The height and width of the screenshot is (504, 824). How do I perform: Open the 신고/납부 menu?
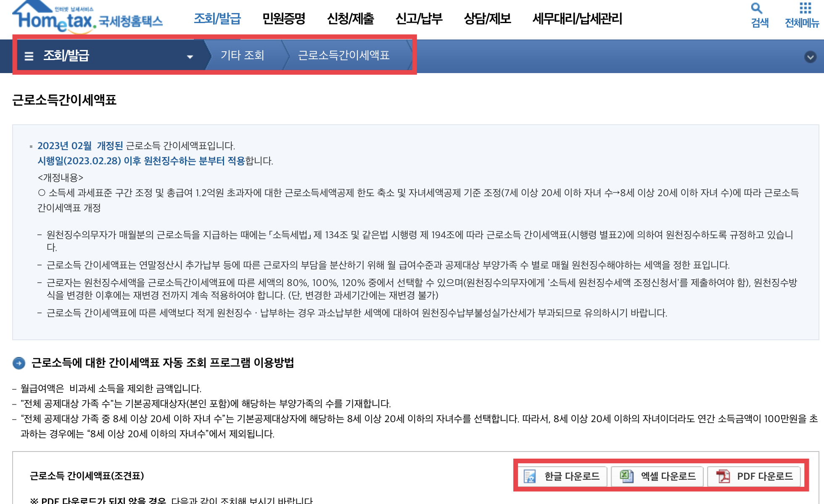(x=419, y=18)
